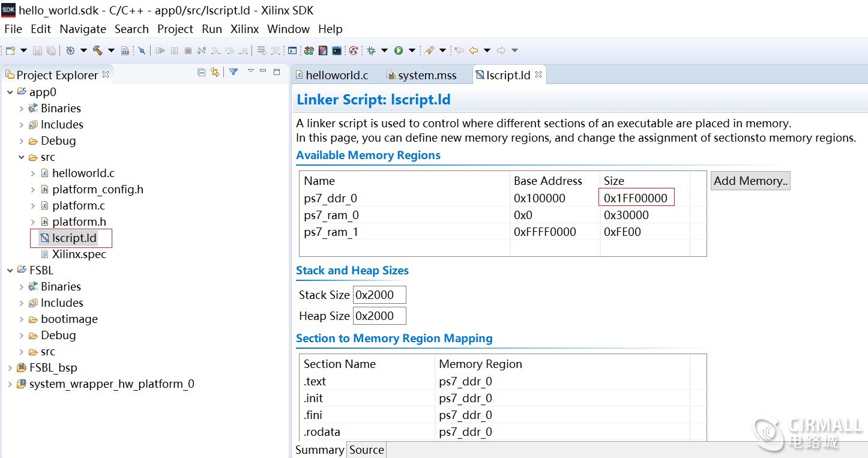
Task: Click the Suspend debug icon
Action: click(x=174, y=50)
